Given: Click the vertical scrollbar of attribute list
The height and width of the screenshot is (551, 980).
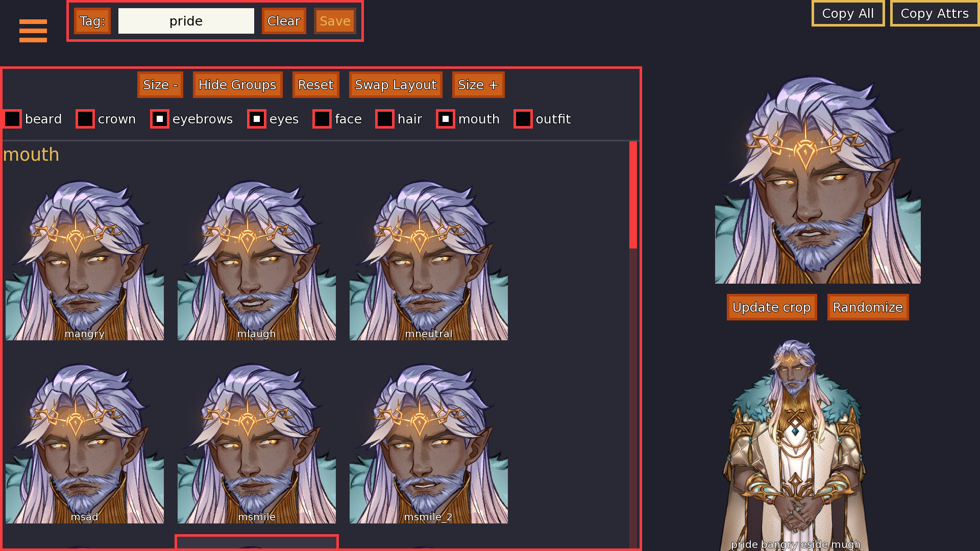Looking at the screenshot, I should (x=633, y=345).
